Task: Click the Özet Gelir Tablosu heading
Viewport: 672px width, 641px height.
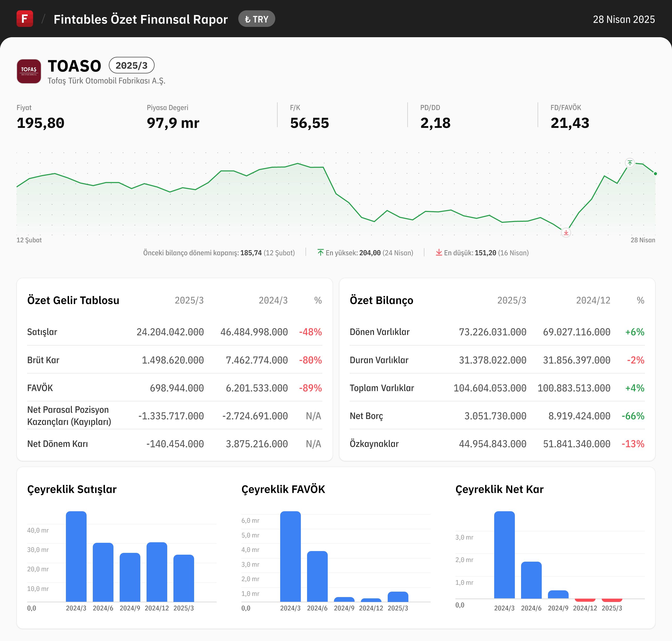Action: pos(73,300)
